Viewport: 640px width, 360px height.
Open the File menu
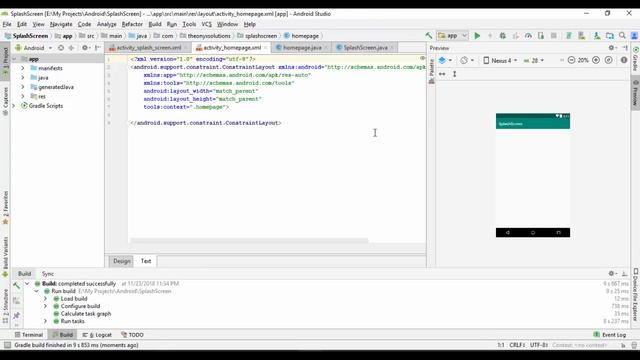click(x=7, y=24)
